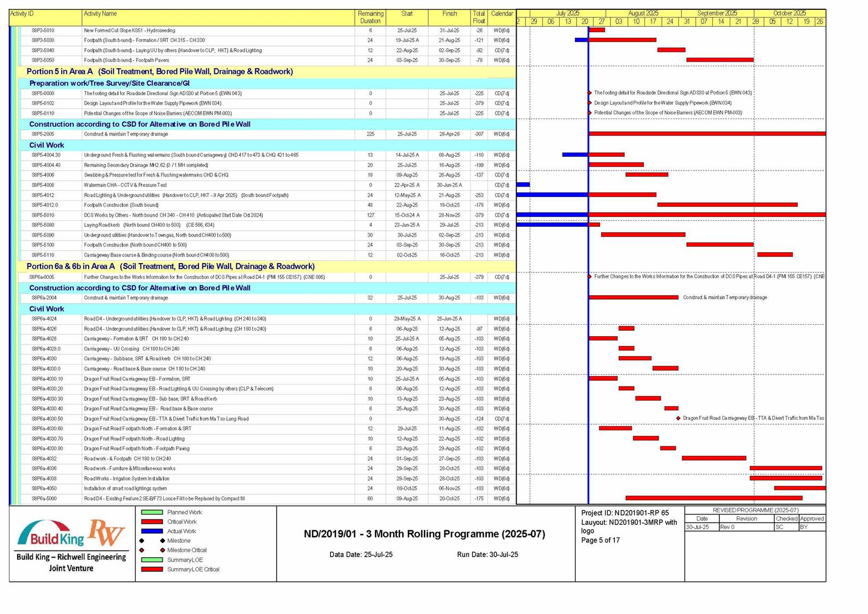Click activity ID S8P5-0102
This screenshot has height=614, width=868.
click(43, 103)
